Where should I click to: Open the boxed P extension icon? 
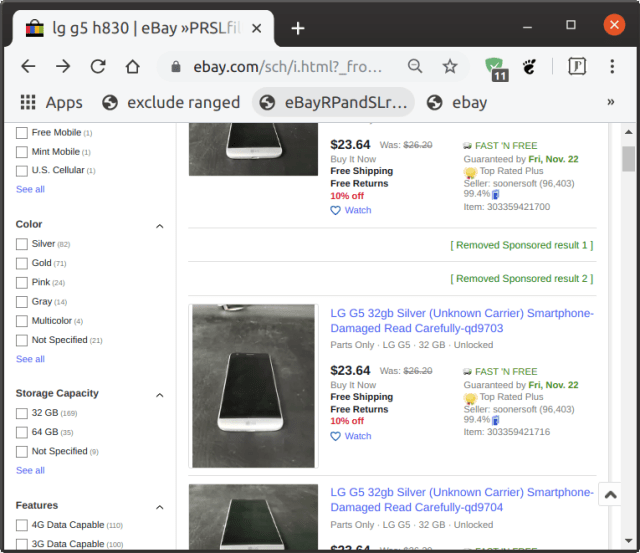coord(577,66)
